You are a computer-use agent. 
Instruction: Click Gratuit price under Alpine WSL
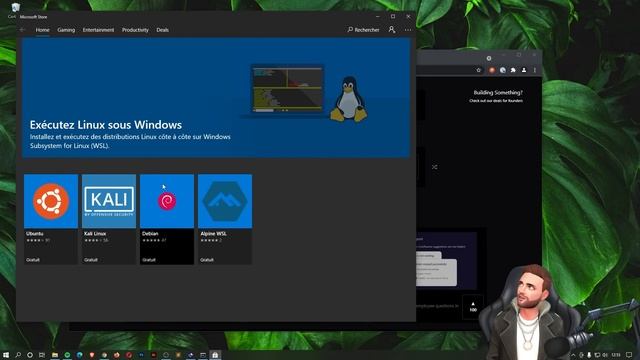click(207, 260)
